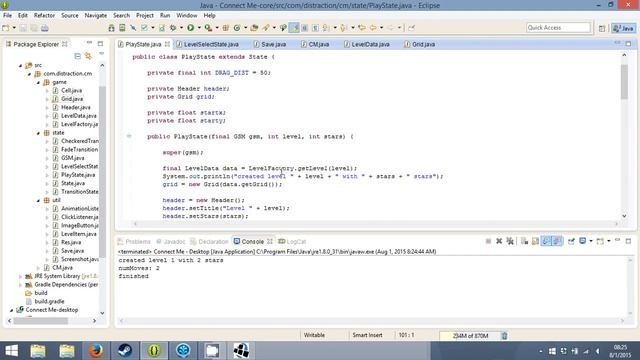
Task: Open Steam from the taskbar
Action: pyautogui.click(x=125, y=351)
